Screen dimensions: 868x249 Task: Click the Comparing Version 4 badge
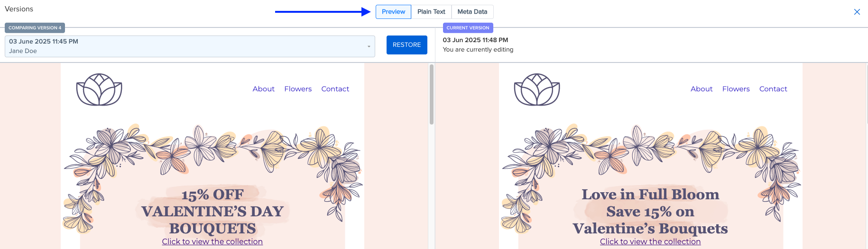(35, 28)
